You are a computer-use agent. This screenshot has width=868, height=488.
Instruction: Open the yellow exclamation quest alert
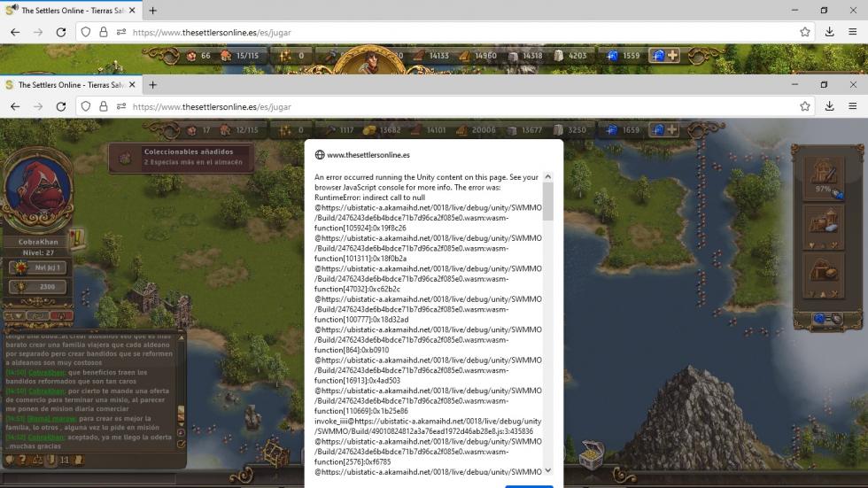pos(76,238)
